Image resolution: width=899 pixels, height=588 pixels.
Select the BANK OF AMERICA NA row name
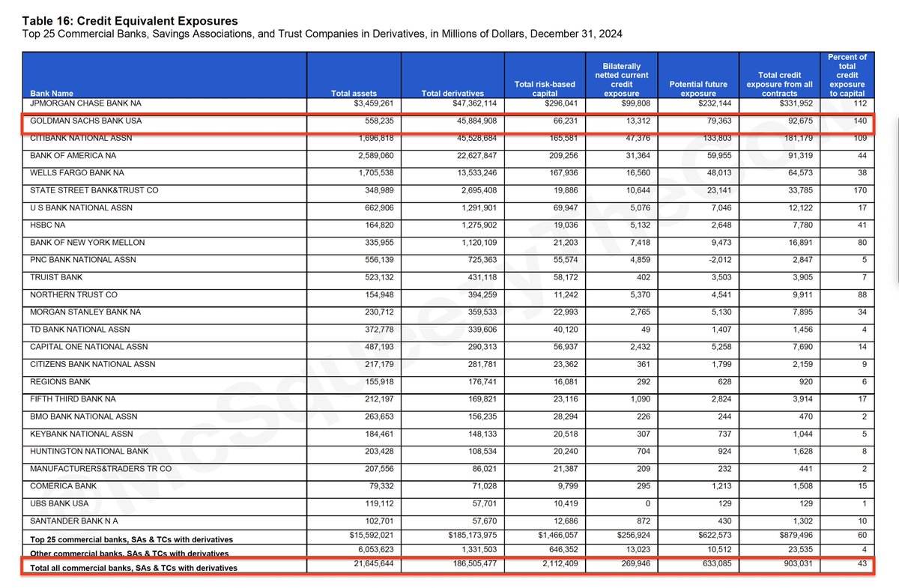coord(73,155)
